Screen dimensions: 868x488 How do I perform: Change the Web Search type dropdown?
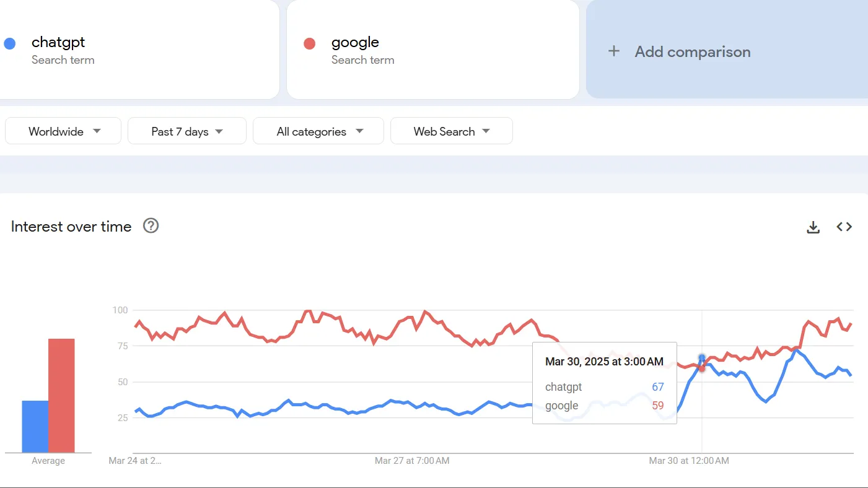[451, 131]
